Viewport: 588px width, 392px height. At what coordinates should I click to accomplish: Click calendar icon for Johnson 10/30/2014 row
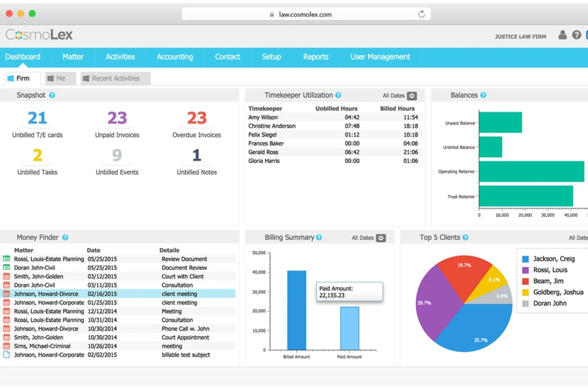point(6,329)
